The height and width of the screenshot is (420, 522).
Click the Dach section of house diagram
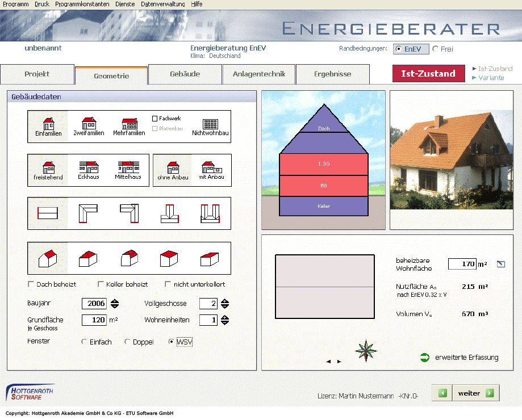point(324,128)
